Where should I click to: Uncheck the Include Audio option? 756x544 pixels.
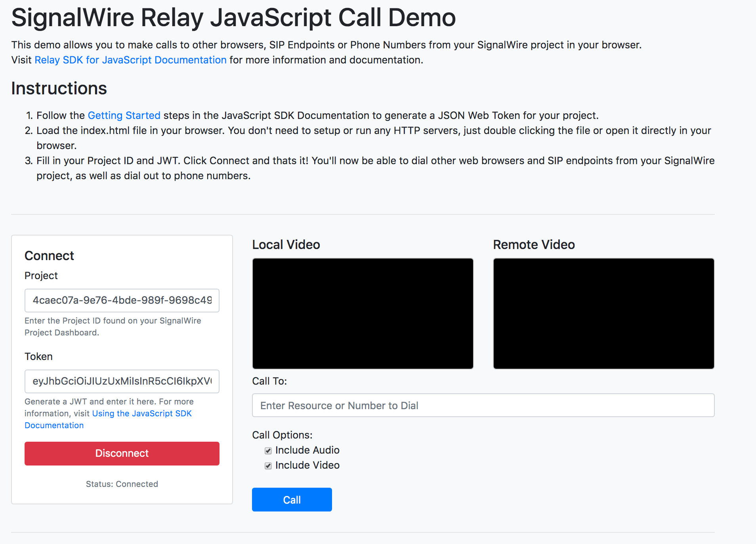tap(268, 450)
